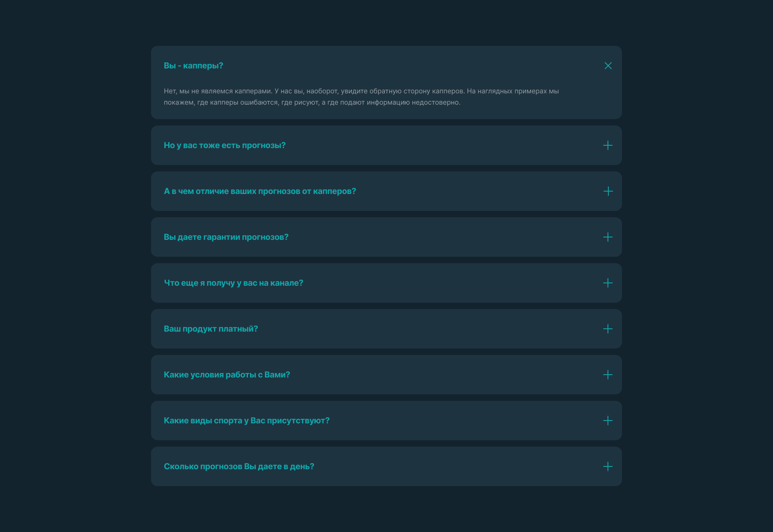Viewport: 773px width, 532px height.
Task: Toggle the "Сколько прогнозов Вы даете в день?" accordion
Action: (x=239, y=466)
